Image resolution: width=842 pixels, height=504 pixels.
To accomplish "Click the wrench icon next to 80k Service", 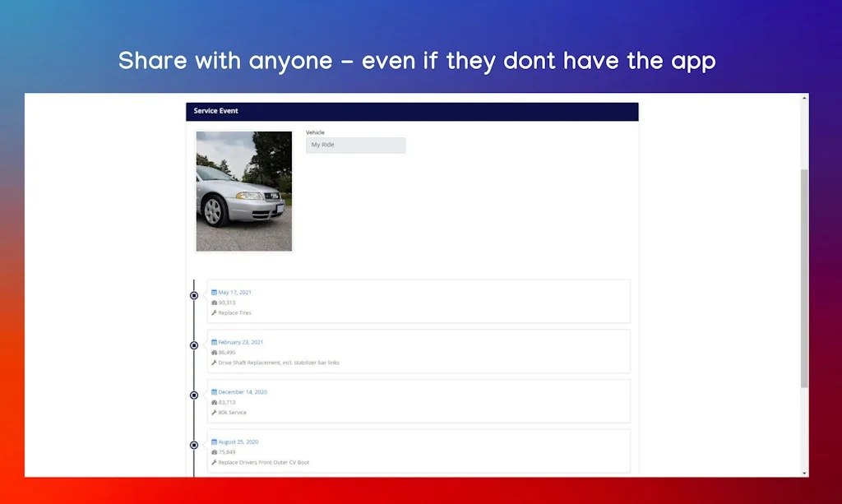I will tap(212, 413).
